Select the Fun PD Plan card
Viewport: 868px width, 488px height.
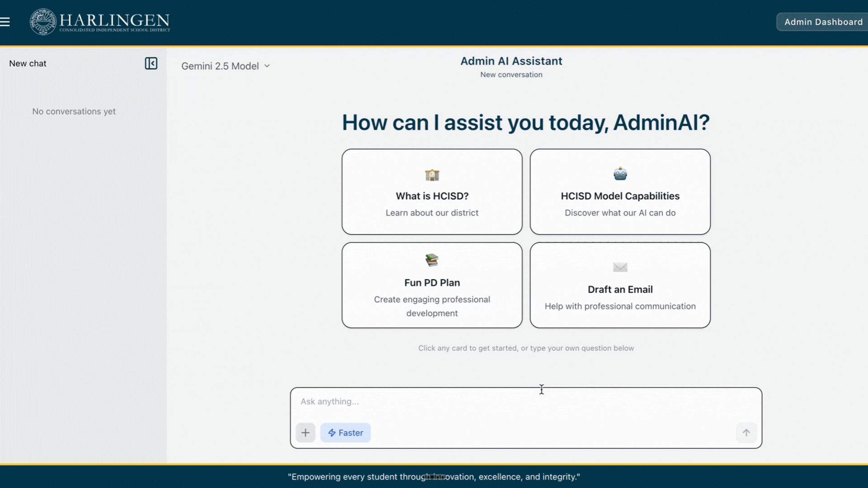click(432, 285)
